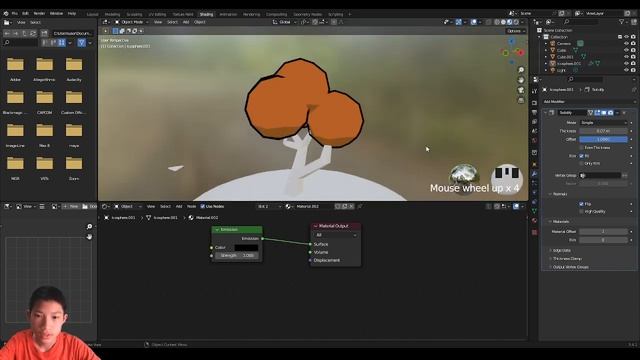Toggle Use Nodes checkbox

203,207
